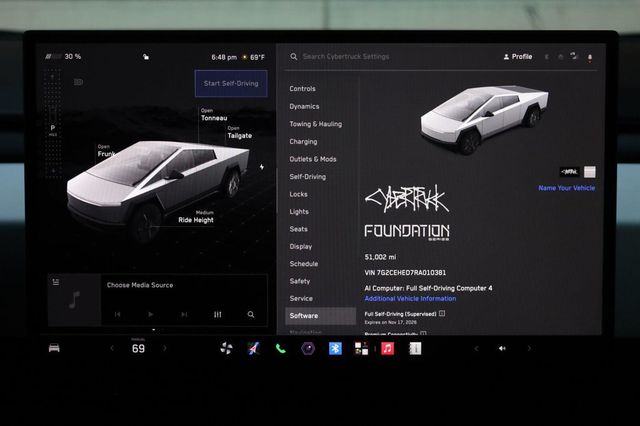Open the Tonneau cover
The height and width of the screenshot is (426, 640).
[x=214, y=115]
